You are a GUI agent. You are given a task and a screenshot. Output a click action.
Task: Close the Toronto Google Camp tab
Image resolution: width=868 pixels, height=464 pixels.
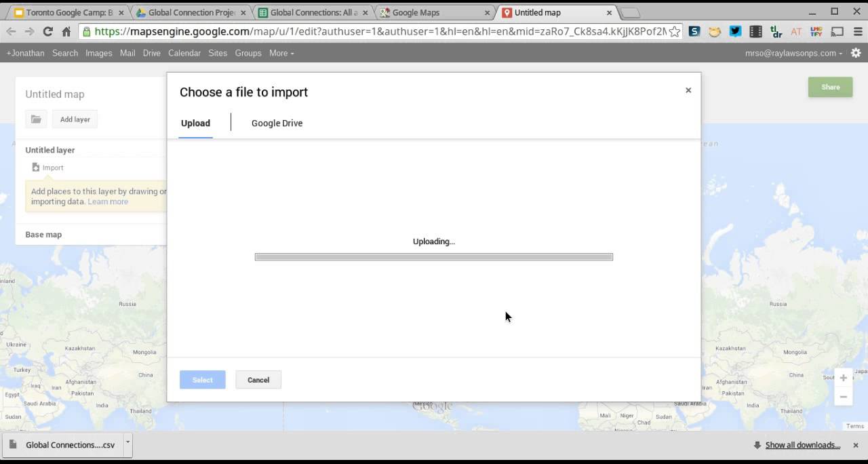[x=121, y=13]
